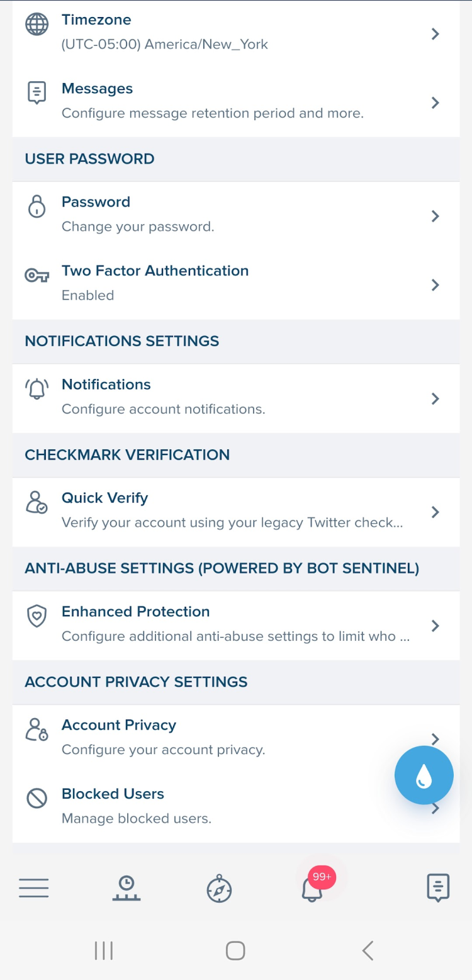Tap the blue water-drop compose button
This screenshot has width=472, height=980.
pos(424,775)
